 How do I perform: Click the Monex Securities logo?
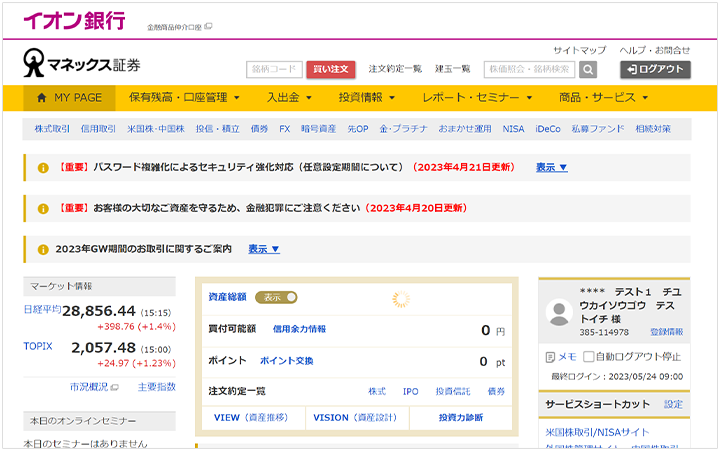click(x=82, y=63)
